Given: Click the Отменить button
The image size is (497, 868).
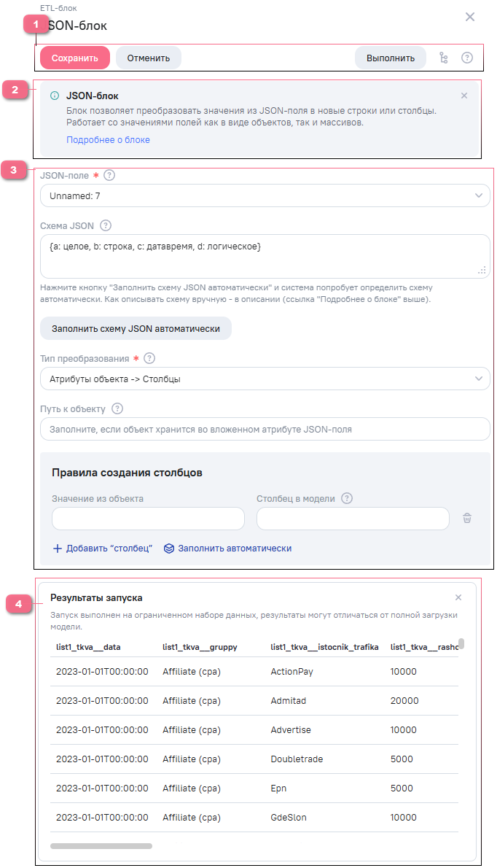Looking at the screenshot, I should tap(148, 58).
